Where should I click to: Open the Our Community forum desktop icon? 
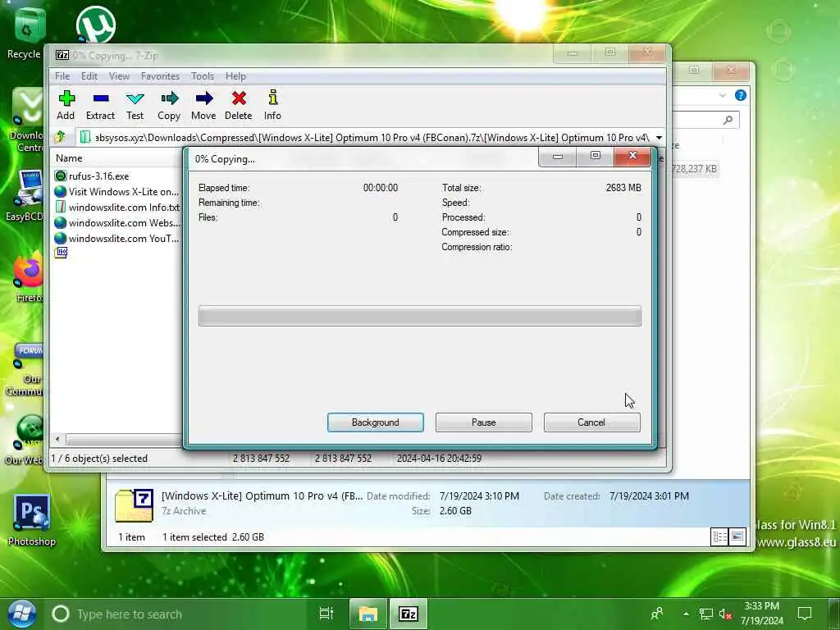coord(25,370)
